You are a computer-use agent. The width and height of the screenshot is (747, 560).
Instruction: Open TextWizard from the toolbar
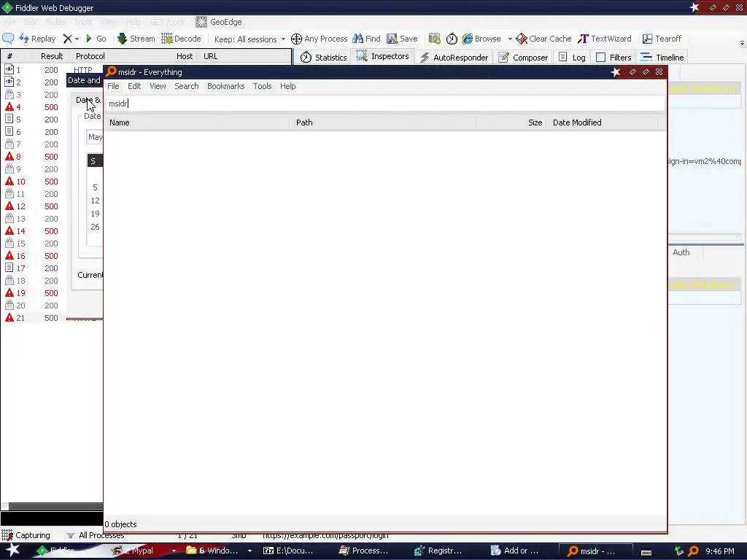(x=605, y=39)
